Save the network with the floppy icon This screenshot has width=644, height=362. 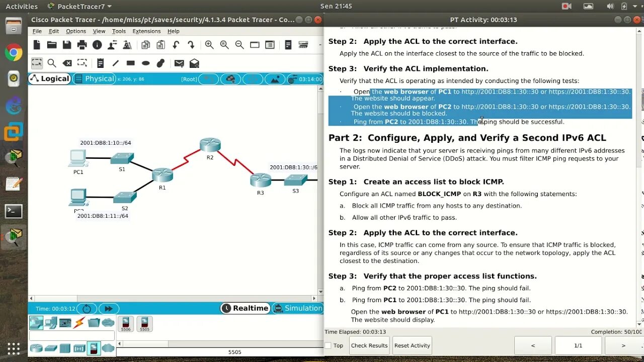click(x=67, y=45)
